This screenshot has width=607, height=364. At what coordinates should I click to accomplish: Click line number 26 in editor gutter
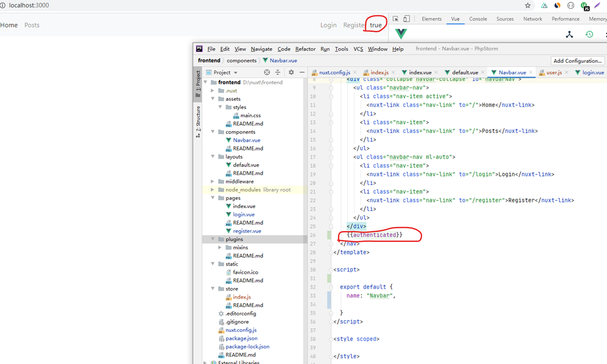[x=313, y=235]
